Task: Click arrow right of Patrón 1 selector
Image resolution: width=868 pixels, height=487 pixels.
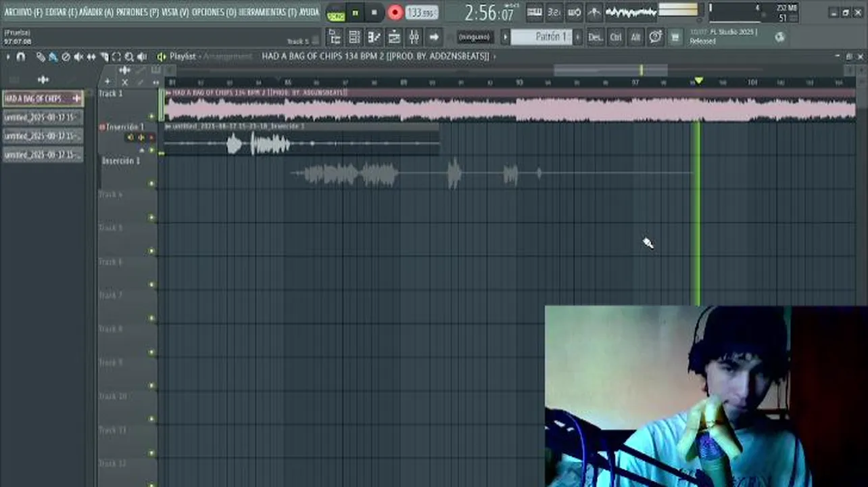Action: [577, 37]
